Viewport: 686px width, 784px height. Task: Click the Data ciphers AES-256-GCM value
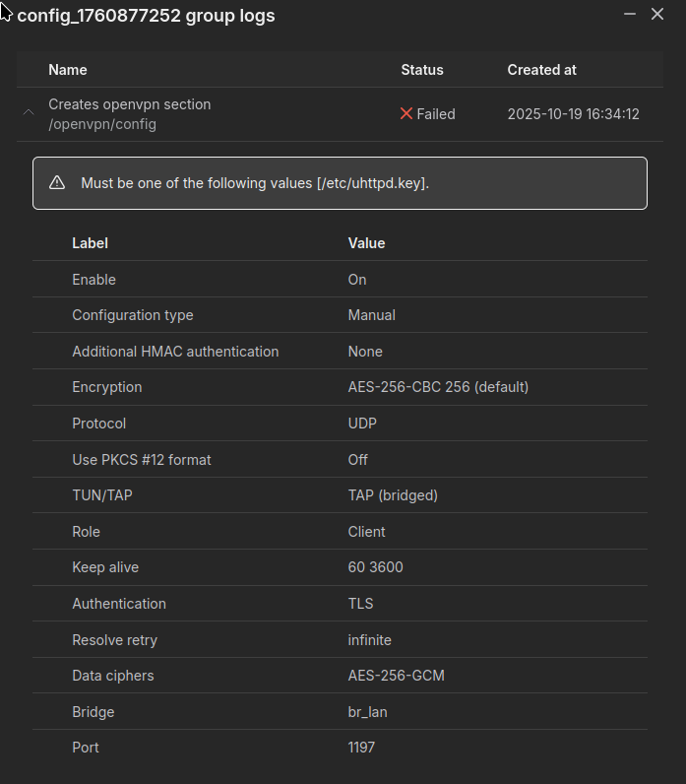pos(396,676)
